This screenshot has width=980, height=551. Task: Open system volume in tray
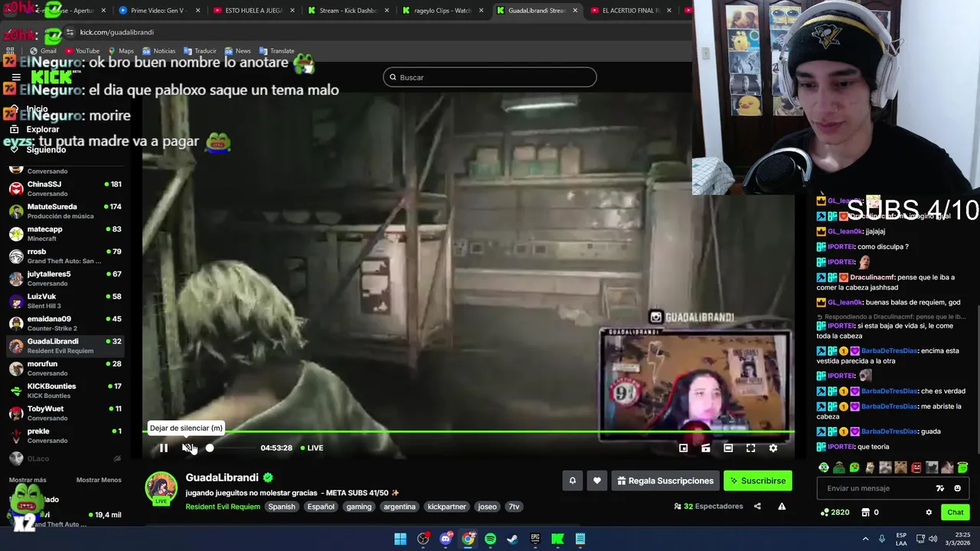click(933, 539)
